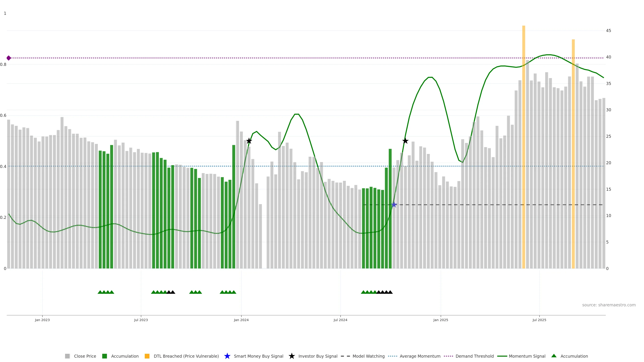The height and width of the screenshot is (362, 644).
Task: Toggle the Close Price legend entry
Action: coord(85,356)
